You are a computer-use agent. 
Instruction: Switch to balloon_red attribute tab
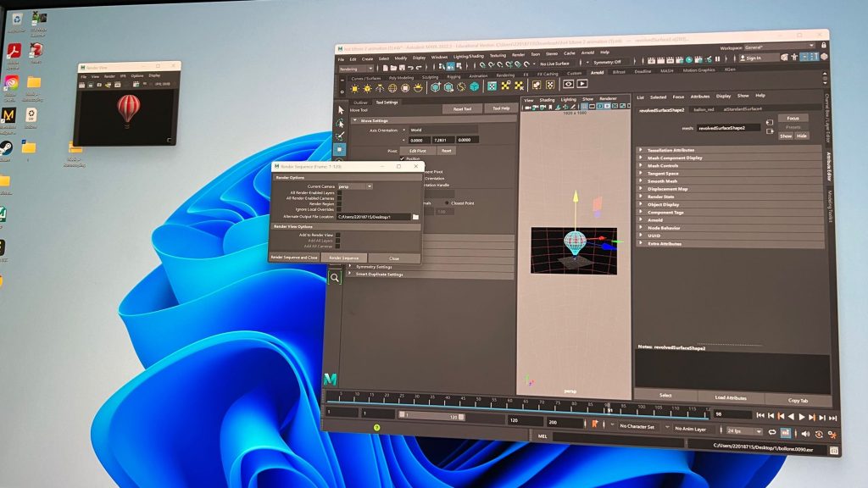(704, 109)
